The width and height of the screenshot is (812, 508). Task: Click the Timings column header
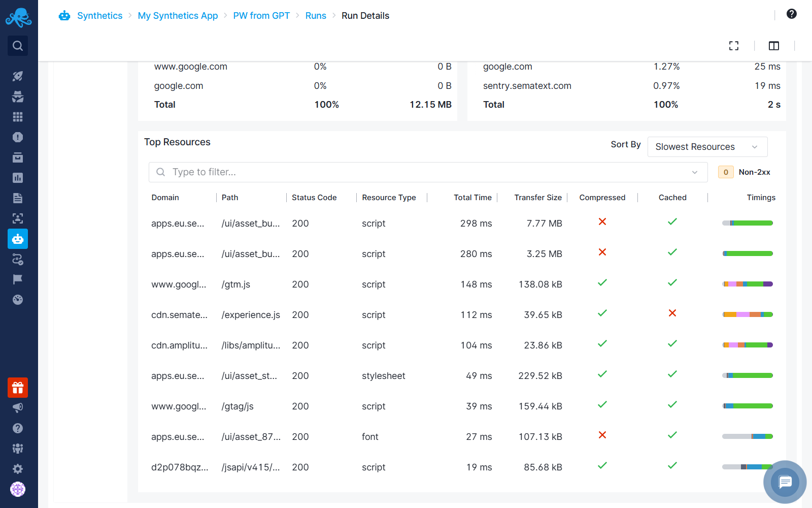(761, 198)
